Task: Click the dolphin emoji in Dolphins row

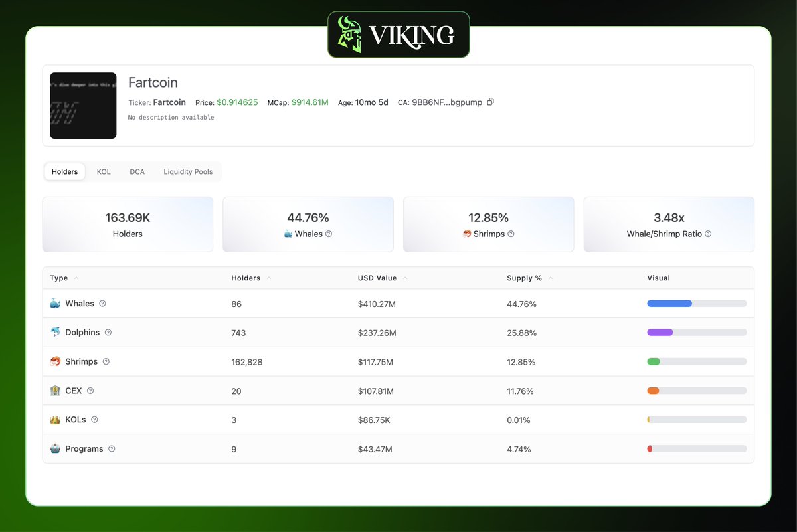Action: pyautogui.click(x=55, y=332)
